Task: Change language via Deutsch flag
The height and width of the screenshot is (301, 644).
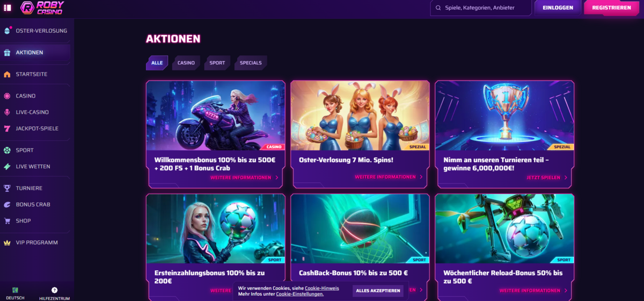Action: click(16, 290)
